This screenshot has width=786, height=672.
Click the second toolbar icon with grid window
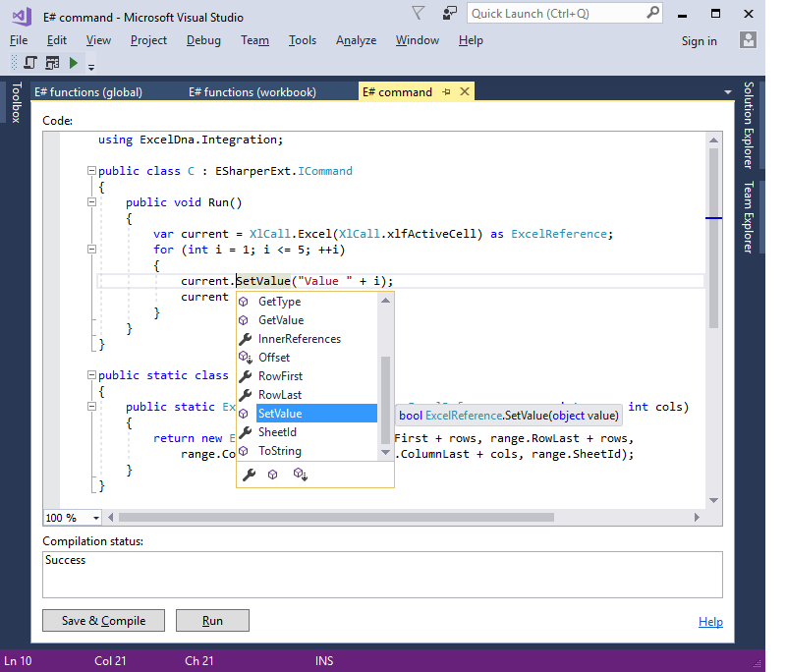point(51,63)
